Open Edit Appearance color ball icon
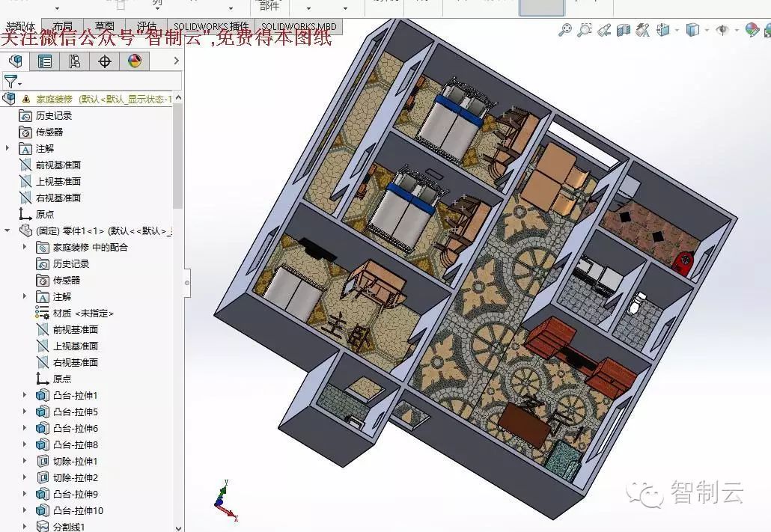The image size is (771, 532). click(x=752, y=31)
